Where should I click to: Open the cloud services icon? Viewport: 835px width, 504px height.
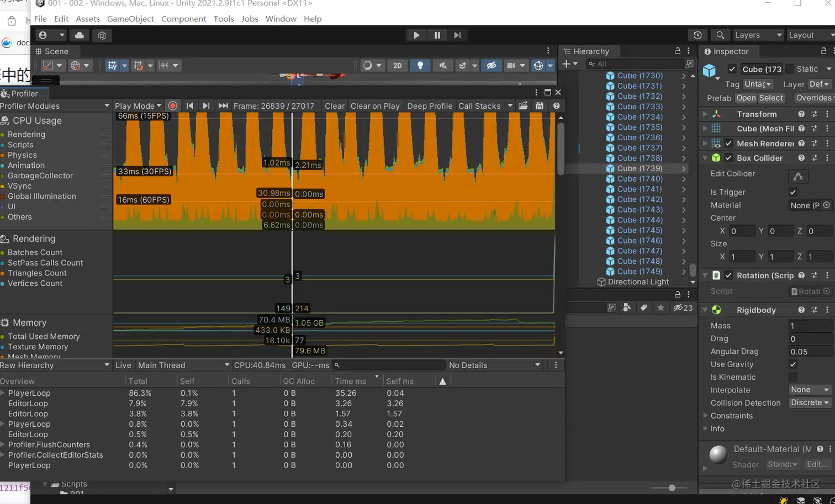80,35
